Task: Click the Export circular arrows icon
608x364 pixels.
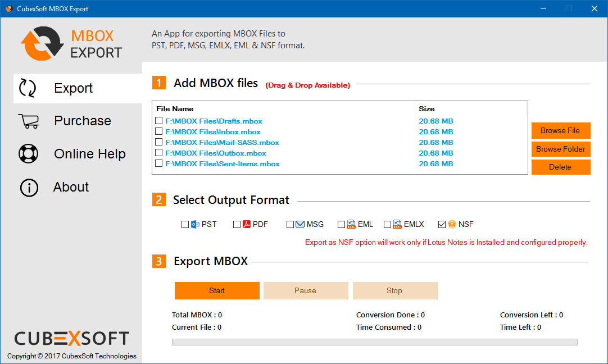Action: tap(28, 88)
